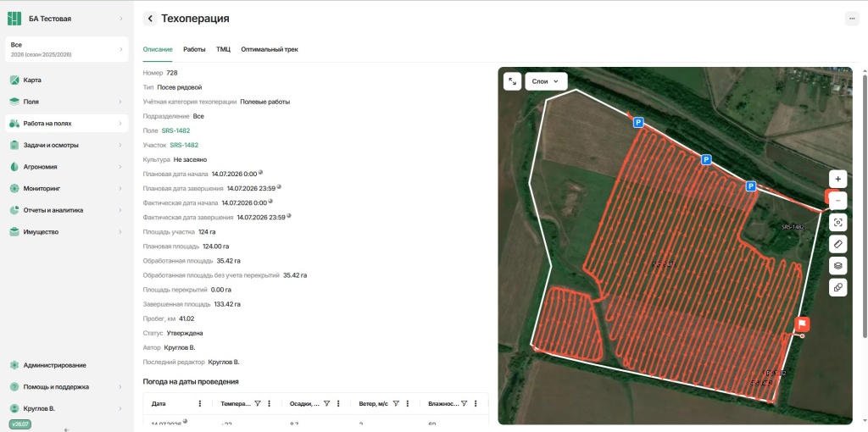This screenshot has height=432, width=868.
Task: Filter the Ветер, м/с column
Action: click(396, 404)
